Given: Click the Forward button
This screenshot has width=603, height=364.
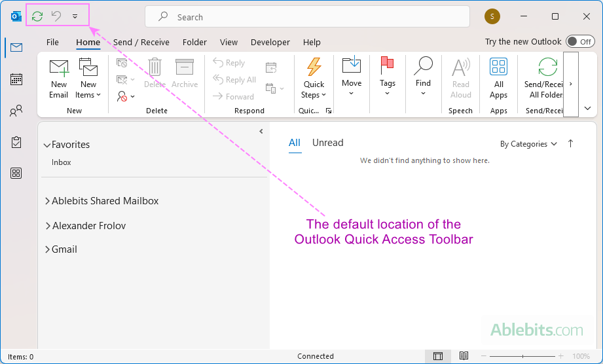Looking at the screenshot, I should (x=234, y=96).
